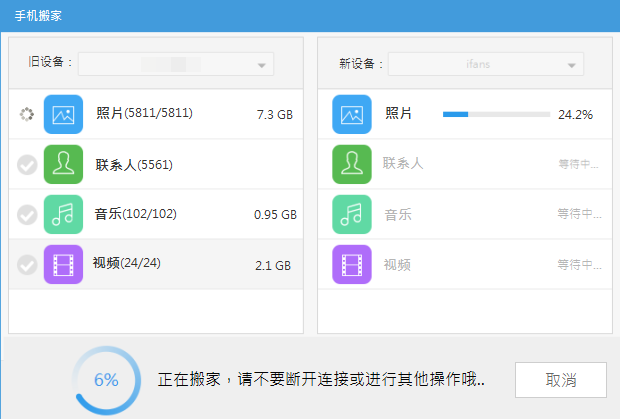Open the 新设备 ifans dropdown
Image resolution: width=620 pixels, height=419 pixels.
(x=486, y=64)
